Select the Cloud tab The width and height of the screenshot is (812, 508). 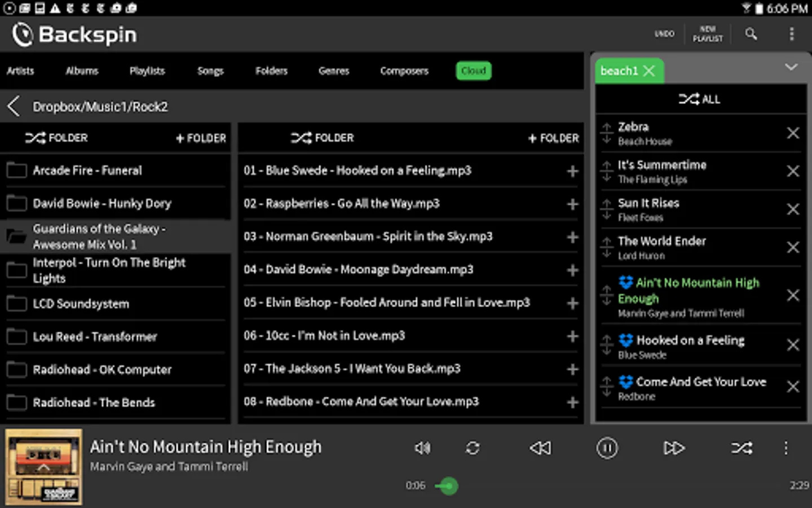(x=474, y=71)
